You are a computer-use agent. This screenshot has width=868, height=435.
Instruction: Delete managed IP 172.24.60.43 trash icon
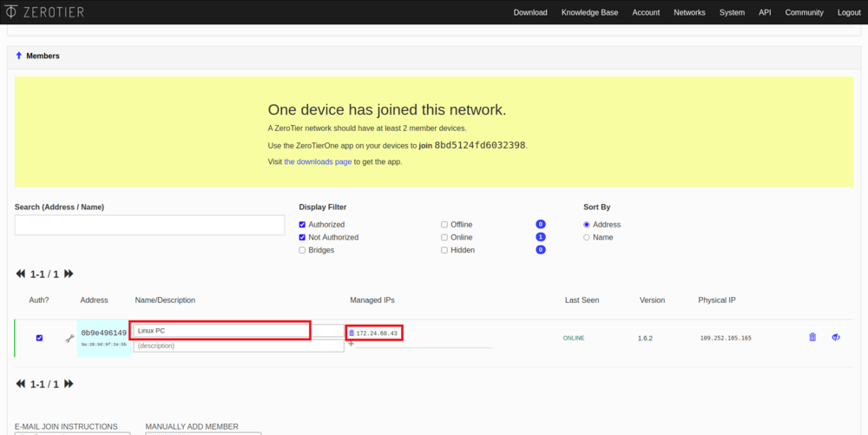352,333
